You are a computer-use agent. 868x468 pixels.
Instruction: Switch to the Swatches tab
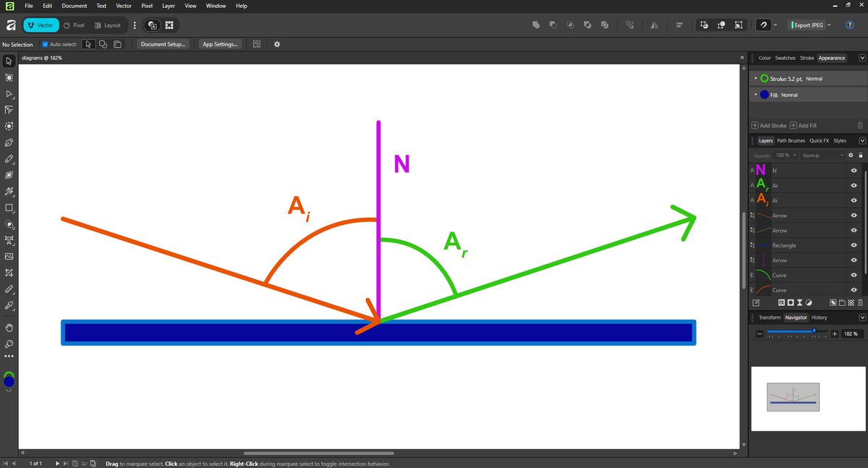tap(785, 58)
